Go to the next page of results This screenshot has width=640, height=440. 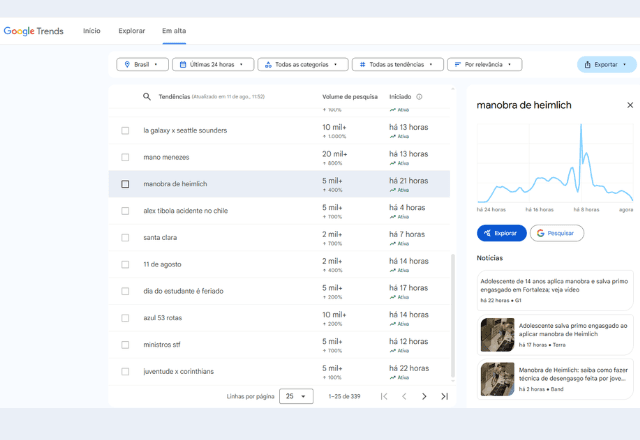click(x=424, y=396)
